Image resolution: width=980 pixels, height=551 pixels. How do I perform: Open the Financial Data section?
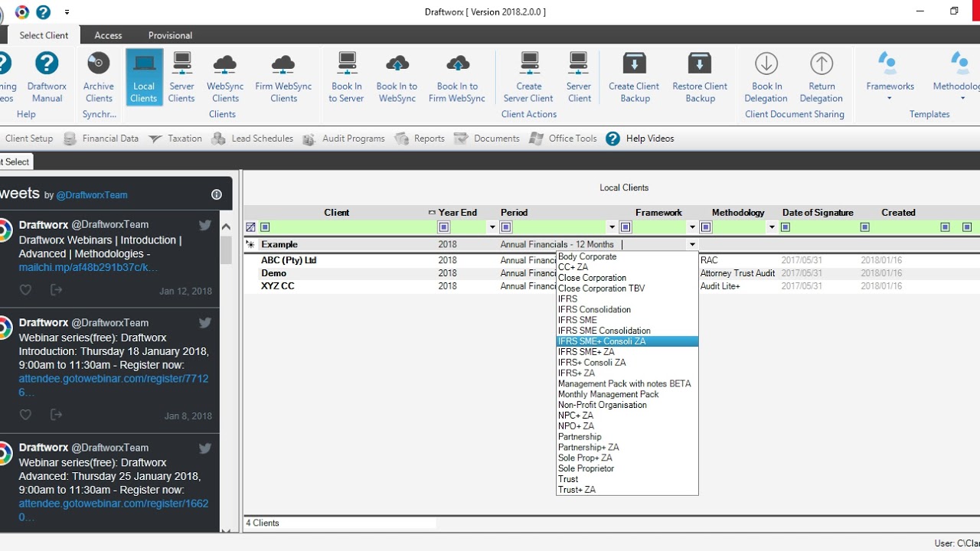(101, 139)
